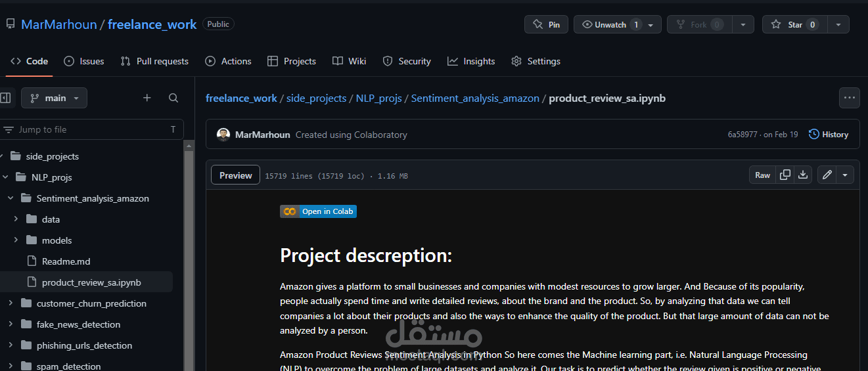This screenshot has width=868, height=371.
Task: Click the Open in Colab badge
Action: click(318, 211)
